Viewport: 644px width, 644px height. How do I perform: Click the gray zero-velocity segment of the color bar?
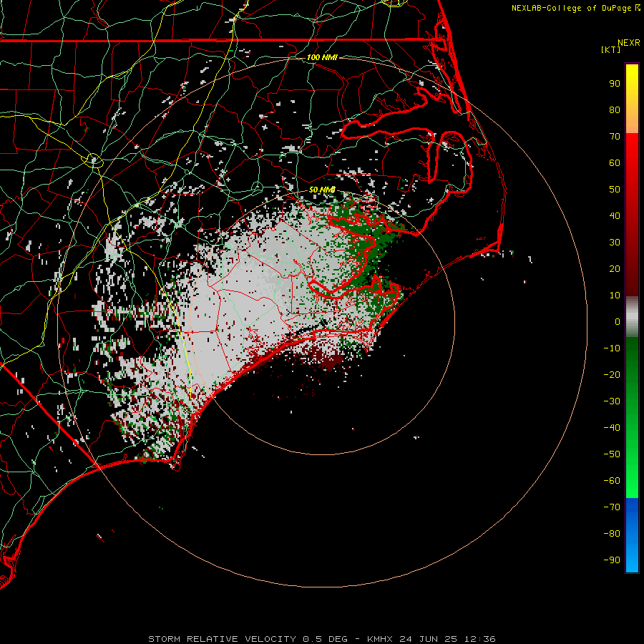click(x=632, y=316)
